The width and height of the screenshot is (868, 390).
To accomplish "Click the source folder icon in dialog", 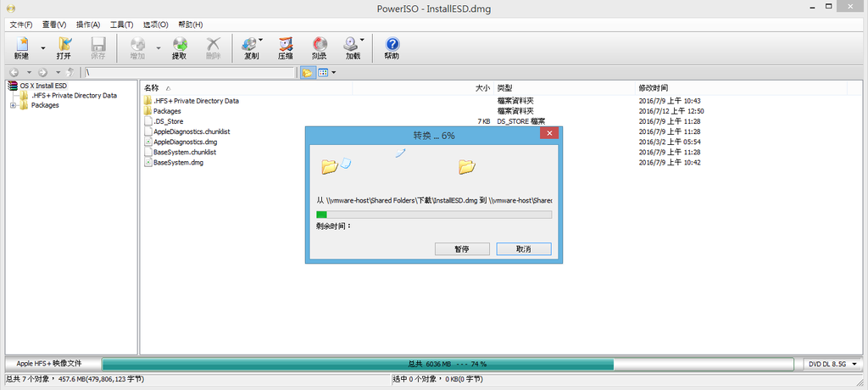I will (330, 166).
